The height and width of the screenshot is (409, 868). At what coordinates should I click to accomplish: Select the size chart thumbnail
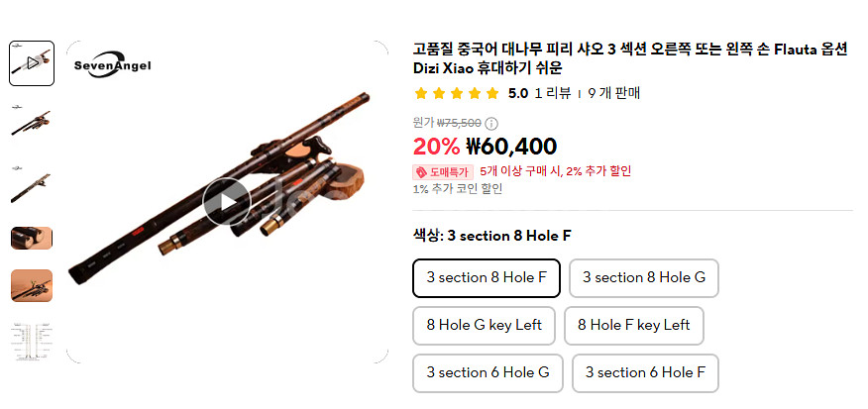click(x=32, y=343)
